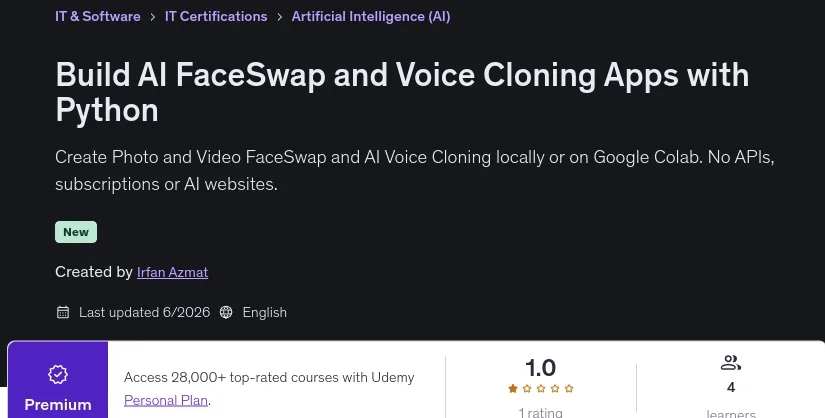Go to IT Certifications category
825x418 pixels.
(216, 16)
